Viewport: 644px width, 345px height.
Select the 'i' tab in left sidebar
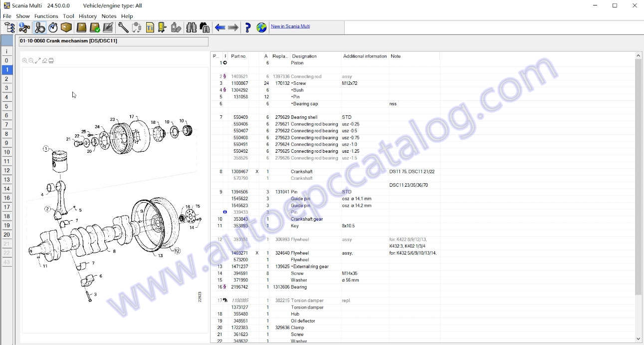(6, 51)
